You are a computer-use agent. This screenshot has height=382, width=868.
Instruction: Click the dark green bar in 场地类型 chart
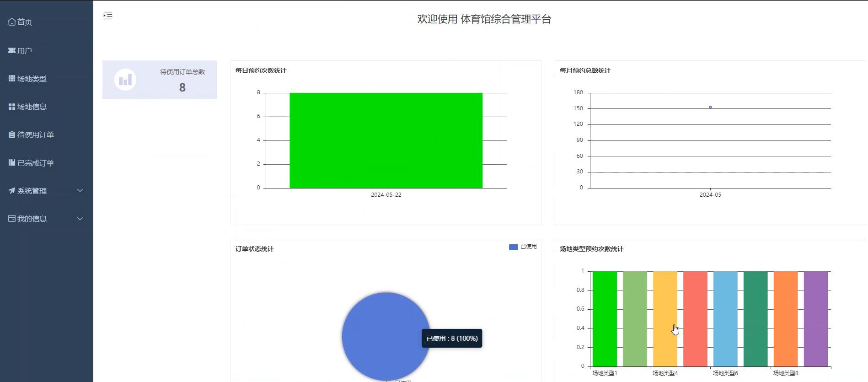755,319
